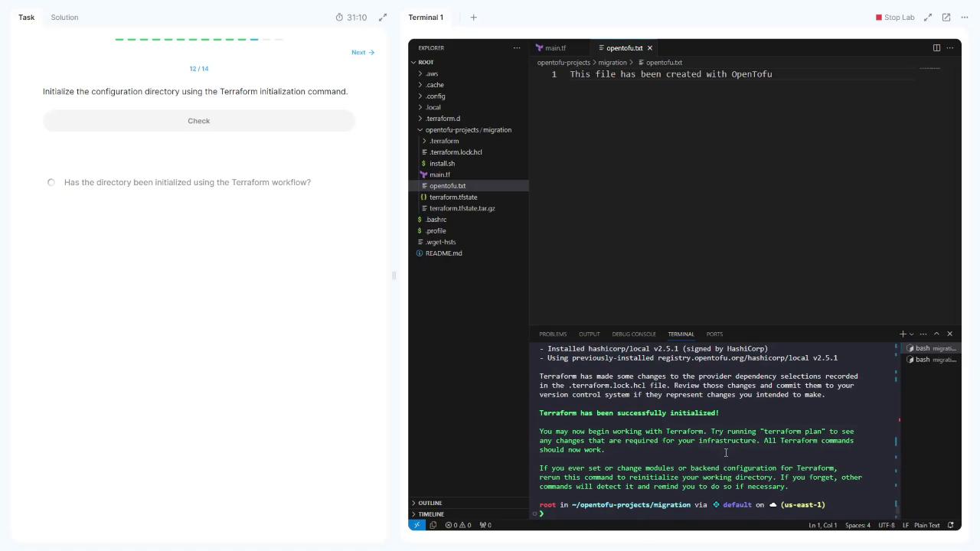Collapse the opentofu-projects/migration folder
Screen dimensions: 980x551
point(467,130)
